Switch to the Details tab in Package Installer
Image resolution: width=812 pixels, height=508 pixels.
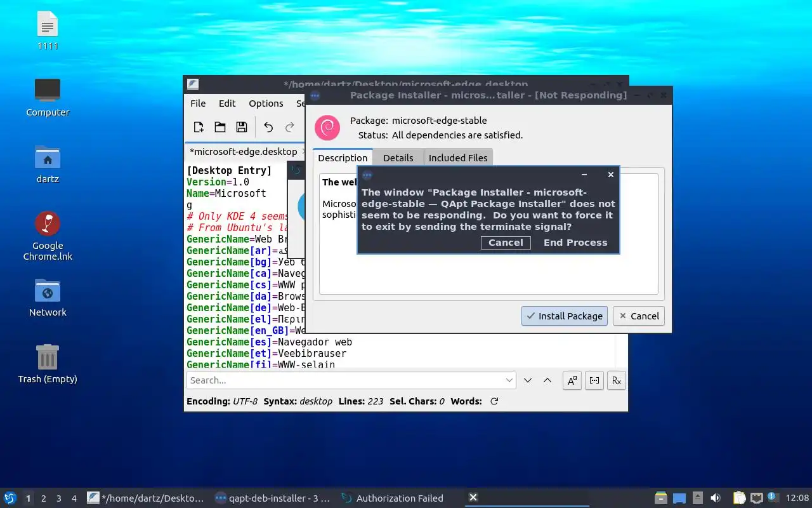coord(398,158)
